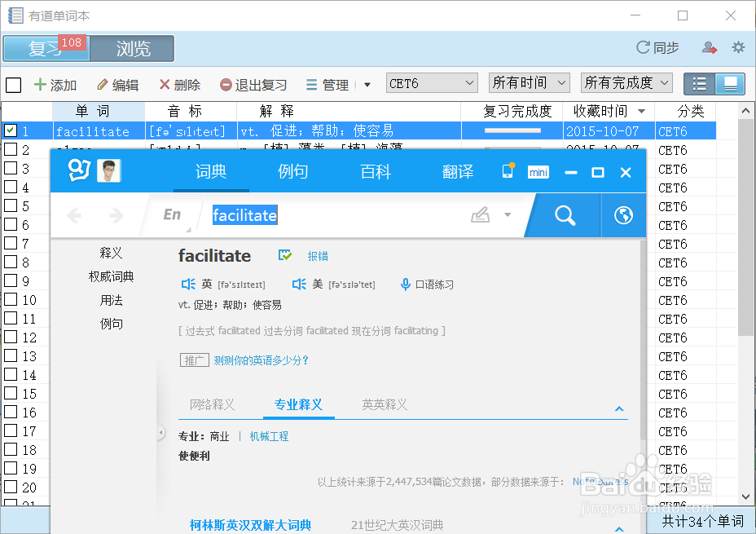The width and height of the screenshot is (756, 534).
Task: Open the user account icon
Action: coord(710,47)
